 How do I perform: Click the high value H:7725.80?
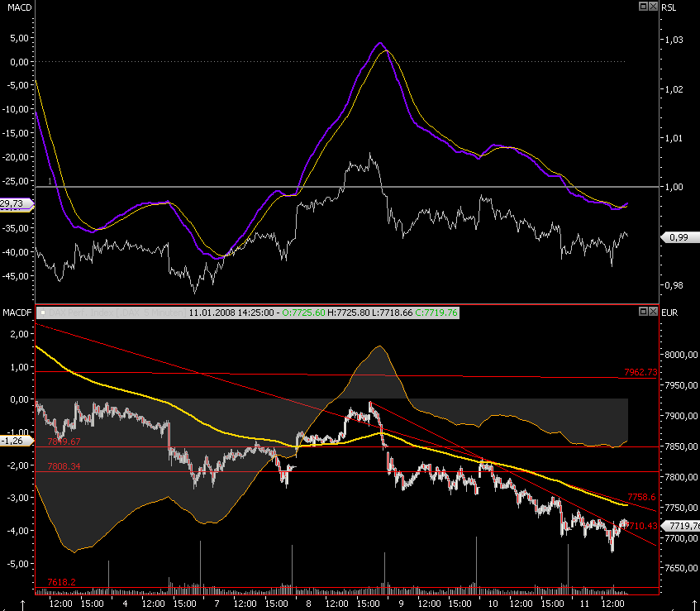click(349, 313)
